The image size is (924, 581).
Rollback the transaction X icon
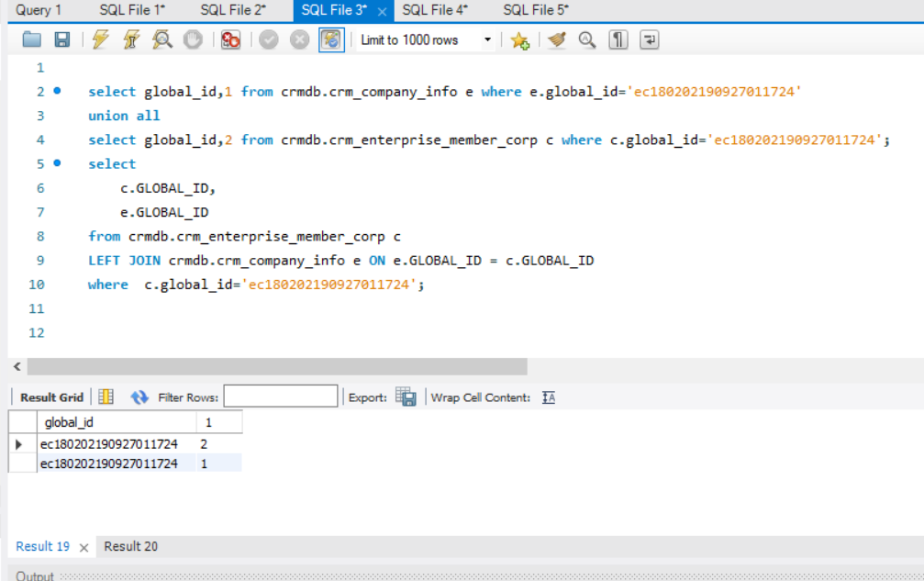[299, 40]
